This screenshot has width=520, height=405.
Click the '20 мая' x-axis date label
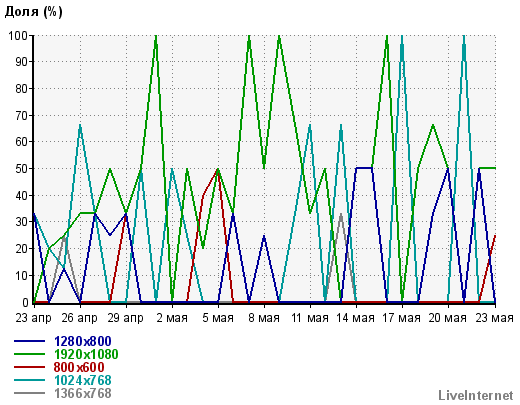448,318
